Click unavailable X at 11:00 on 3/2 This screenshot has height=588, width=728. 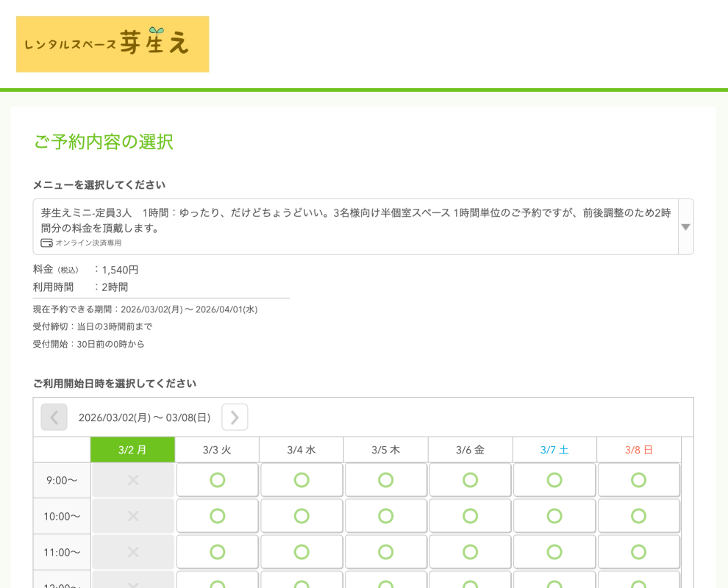coord(133,552)
